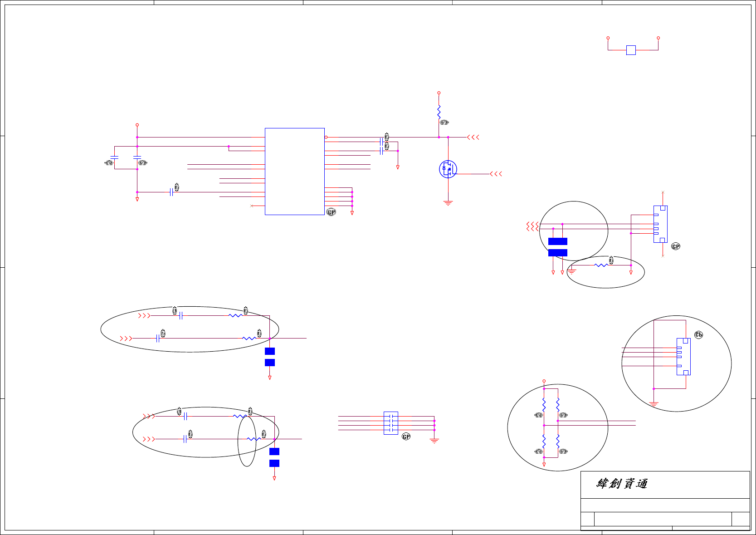Click the 緯創資通 logo in title block
756x535 pixels.
tap(622, 484)
